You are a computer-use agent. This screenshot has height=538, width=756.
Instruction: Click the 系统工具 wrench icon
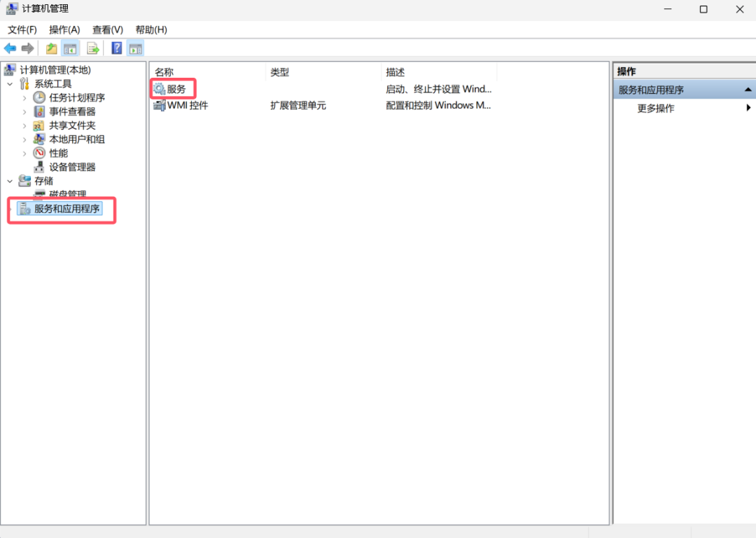(24, 84)
